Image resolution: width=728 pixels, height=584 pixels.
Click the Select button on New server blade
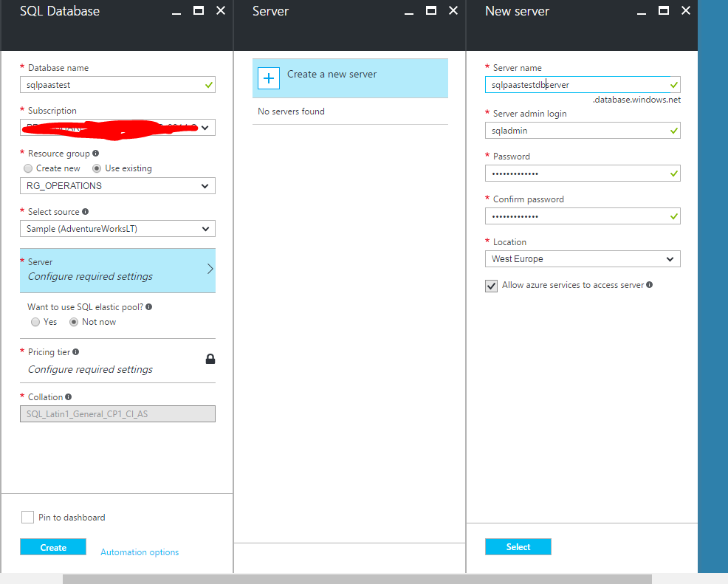coord(518,546)
